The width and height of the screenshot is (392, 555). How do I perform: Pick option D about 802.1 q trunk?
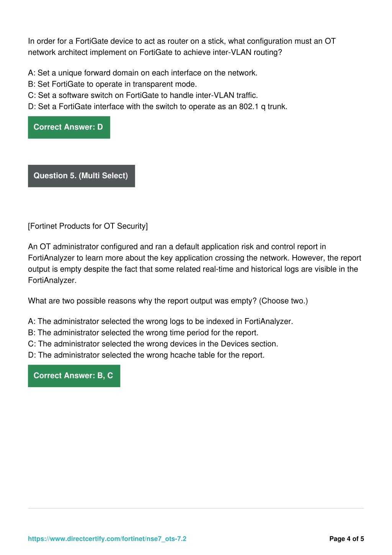coord(158,106)
